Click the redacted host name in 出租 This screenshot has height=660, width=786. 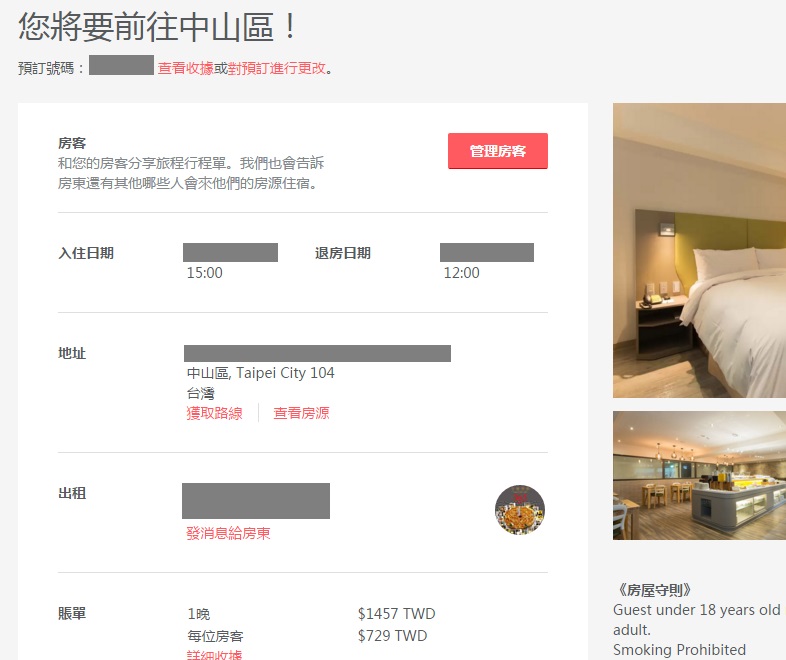(256, 501)
